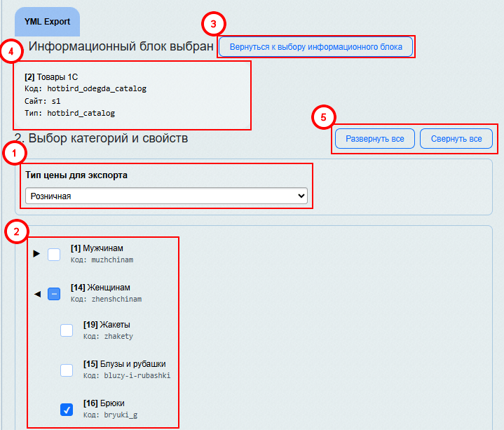The width and height of the screenshot is (504, 430).
Task: Click the red circled number 5 marker
Action: click(x=323, y=118)
